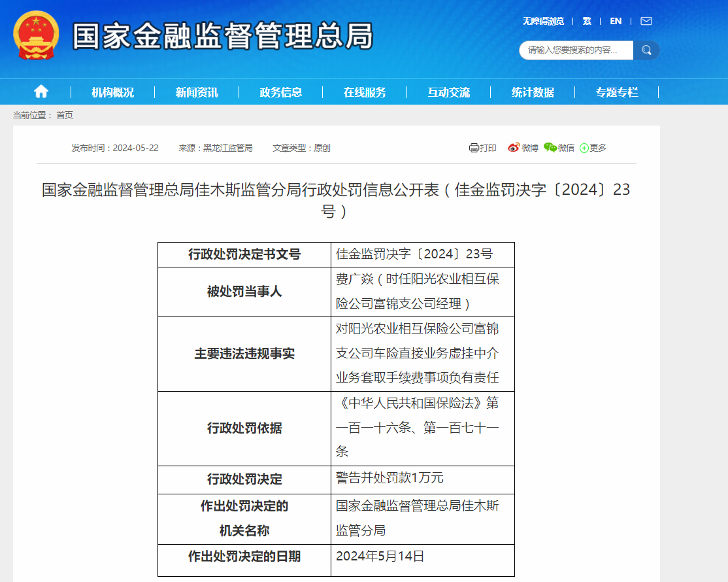Open the 政务信息 menu

pos(280,92)
